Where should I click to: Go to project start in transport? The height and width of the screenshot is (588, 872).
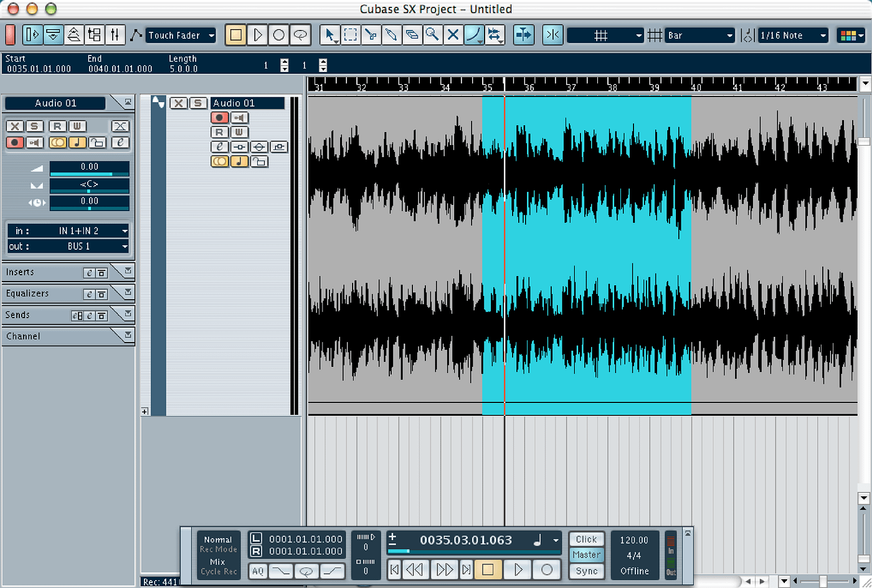(395, 569)
